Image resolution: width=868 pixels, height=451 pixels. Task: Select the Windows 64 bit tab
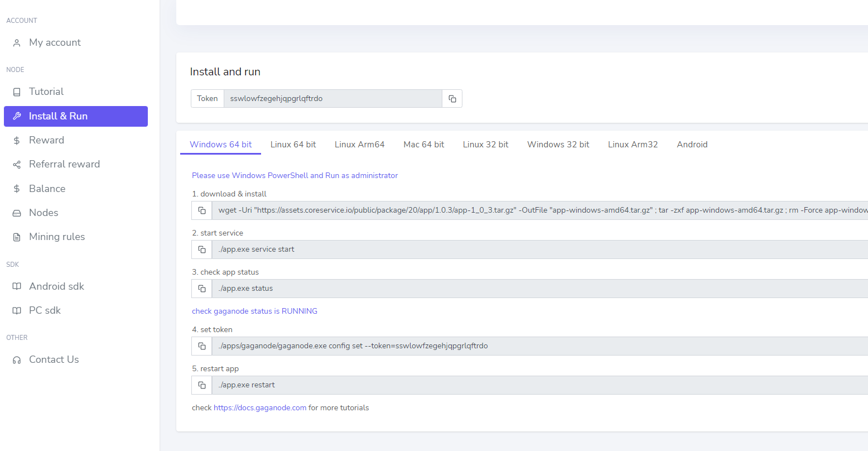[x=221, y=145]
